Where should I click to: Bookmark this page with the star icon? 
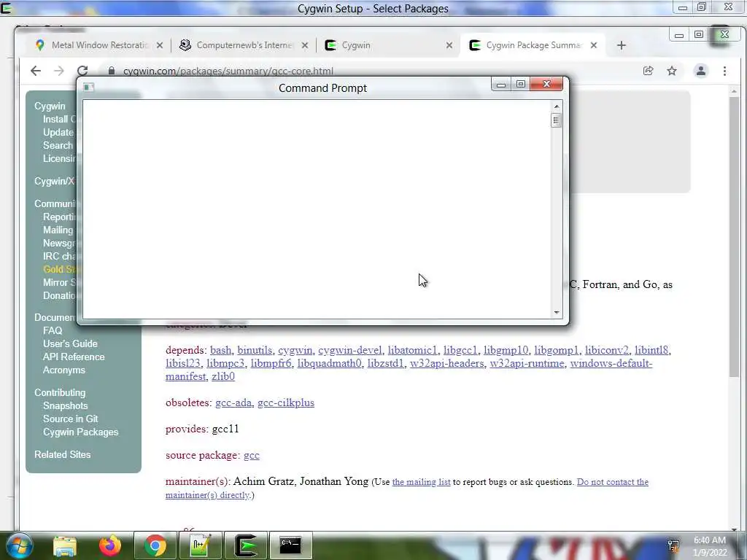672,71
